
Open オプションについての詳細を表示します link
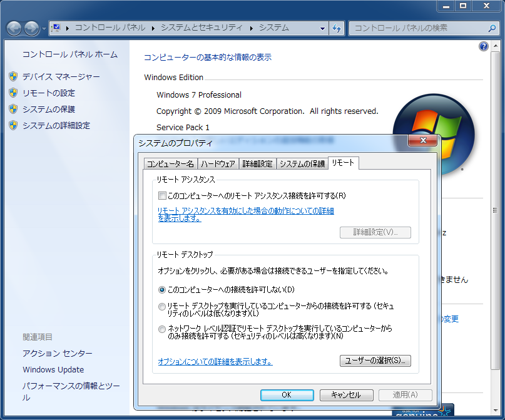point(215,362)
